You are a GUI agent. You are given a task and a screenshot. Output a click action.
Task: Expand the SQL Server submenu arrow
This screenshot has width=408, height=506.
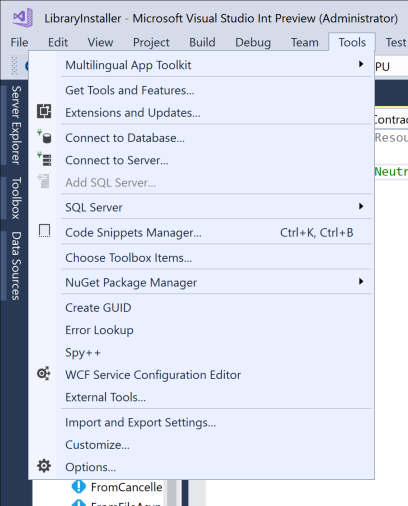coord(361,206)
